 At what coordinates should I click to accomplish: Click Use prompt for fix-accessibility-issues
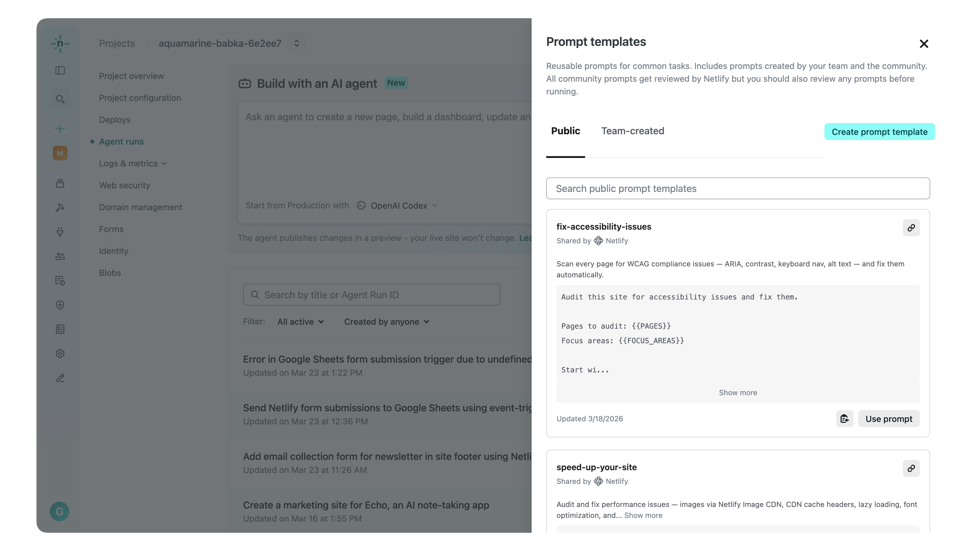click(889, 419)
